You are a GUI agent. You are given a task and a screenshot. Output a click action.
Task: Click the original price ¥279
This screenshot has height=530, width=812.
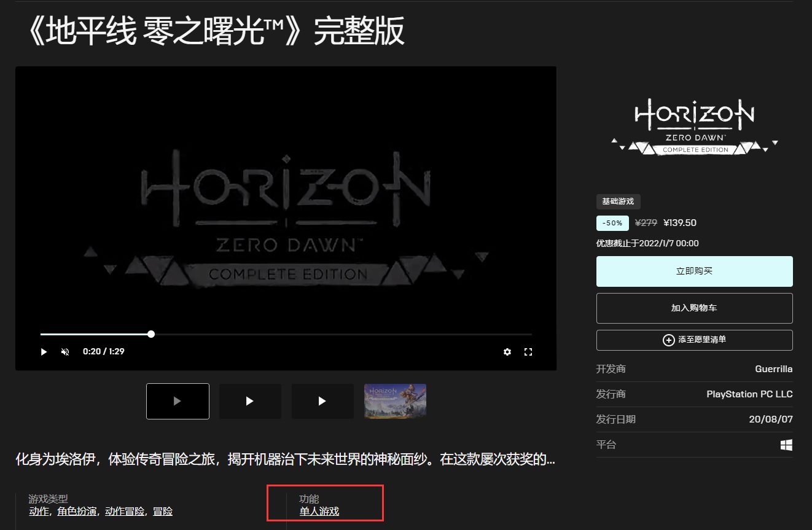pos(646,223)
